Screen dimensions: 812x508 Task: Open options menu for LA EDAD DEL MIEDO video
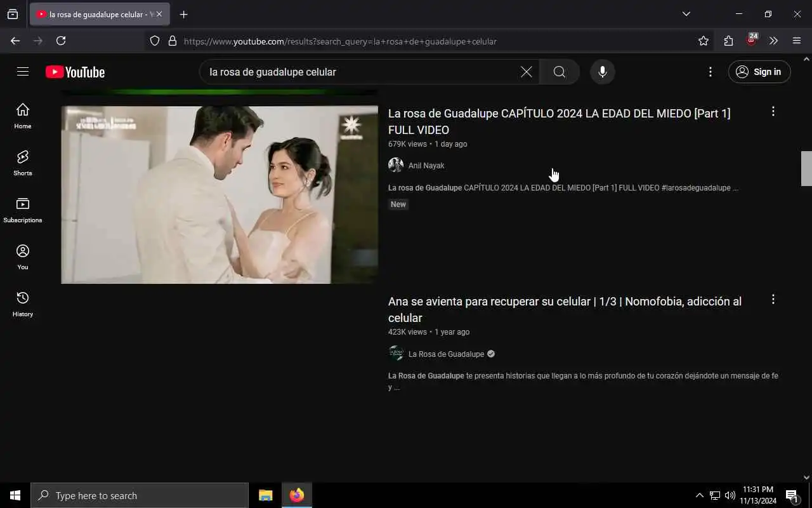pos(773,112)
